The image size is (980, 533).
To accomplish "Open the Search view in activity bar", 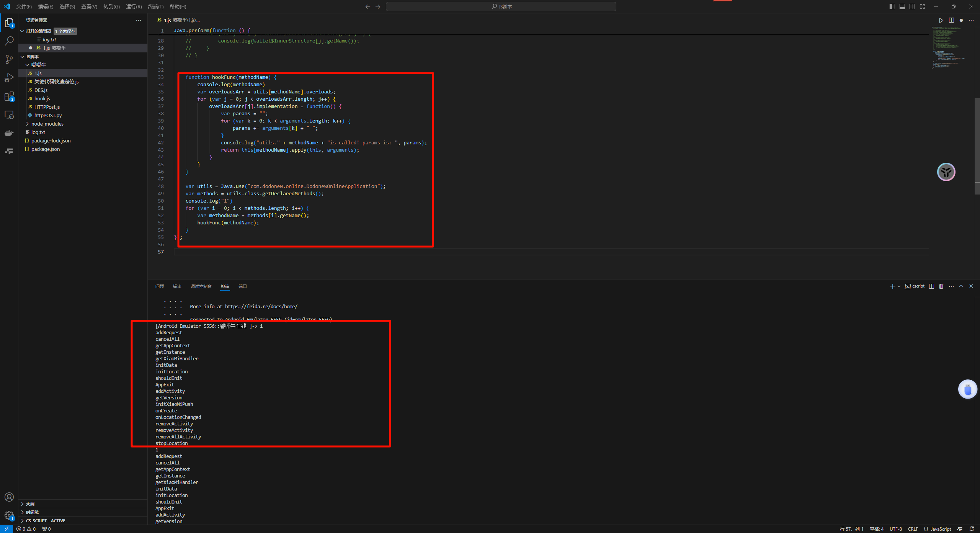I will (9, 41).
